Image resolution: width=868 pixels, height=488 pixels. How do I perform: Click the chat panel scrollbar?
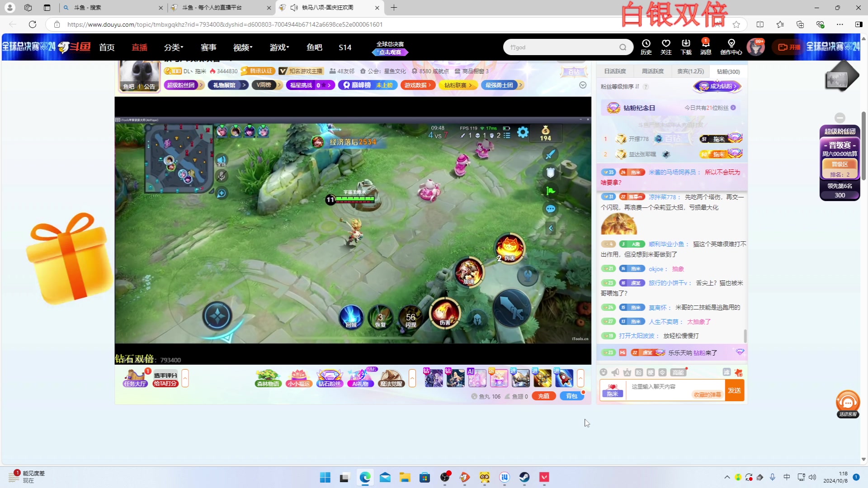click(745, 336)
